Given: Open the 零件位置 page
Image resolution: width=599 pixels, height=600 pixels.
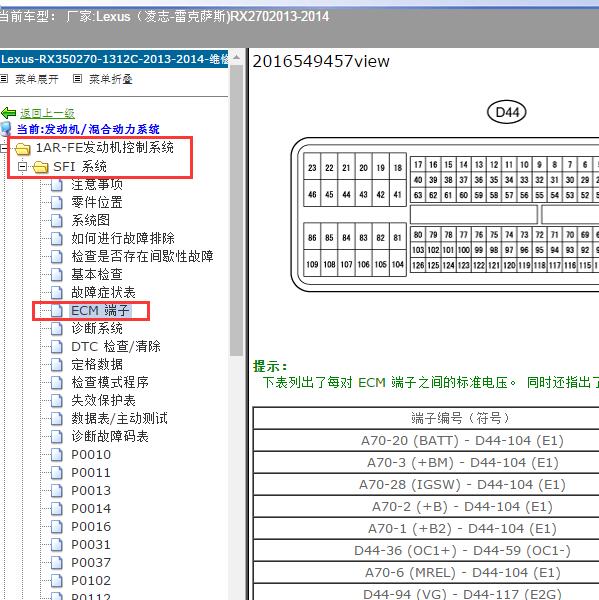Looking at the screenshot, I should click(x=97, y=202).
